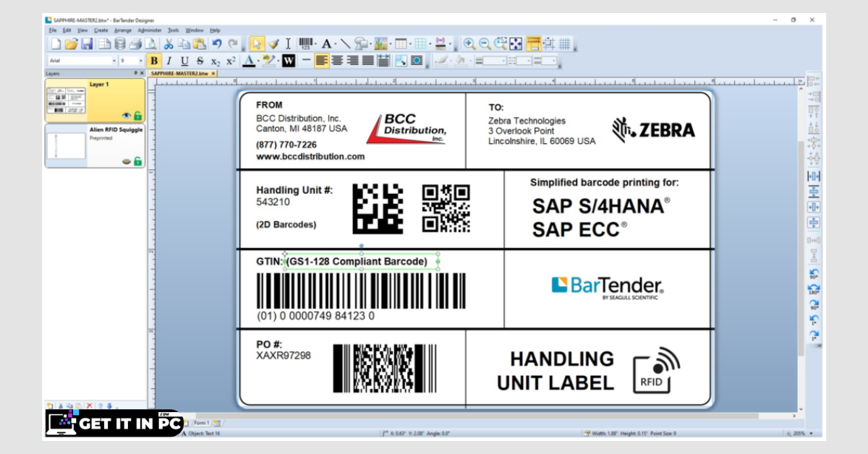This screenshot has height=454, width=868.
Task: Center align the text
Action: tap(337, 61)
